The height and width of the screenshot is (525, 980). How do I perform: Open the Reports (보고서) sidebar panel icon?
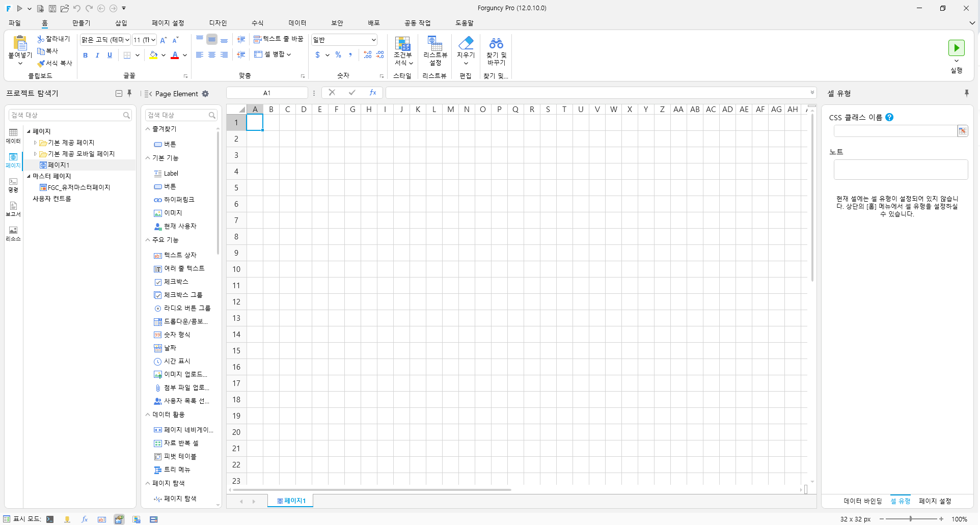[x=13, y=209]
